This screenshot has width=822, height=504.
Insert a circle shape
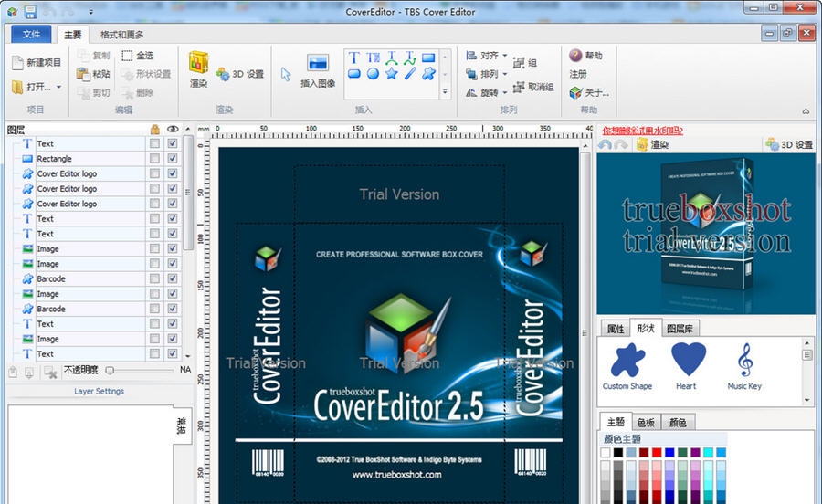click(x=373, y=74)
